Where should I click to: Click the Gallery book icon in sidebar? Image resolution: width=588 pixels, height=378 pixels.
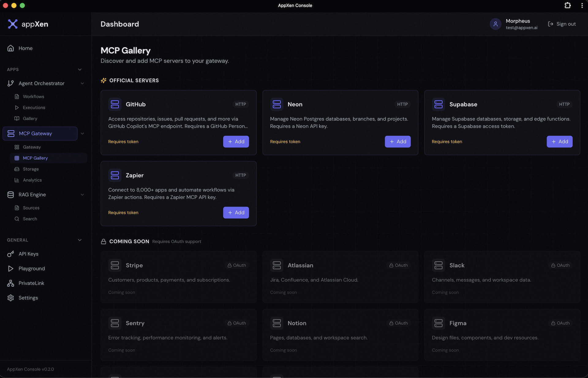pos(17,119)
